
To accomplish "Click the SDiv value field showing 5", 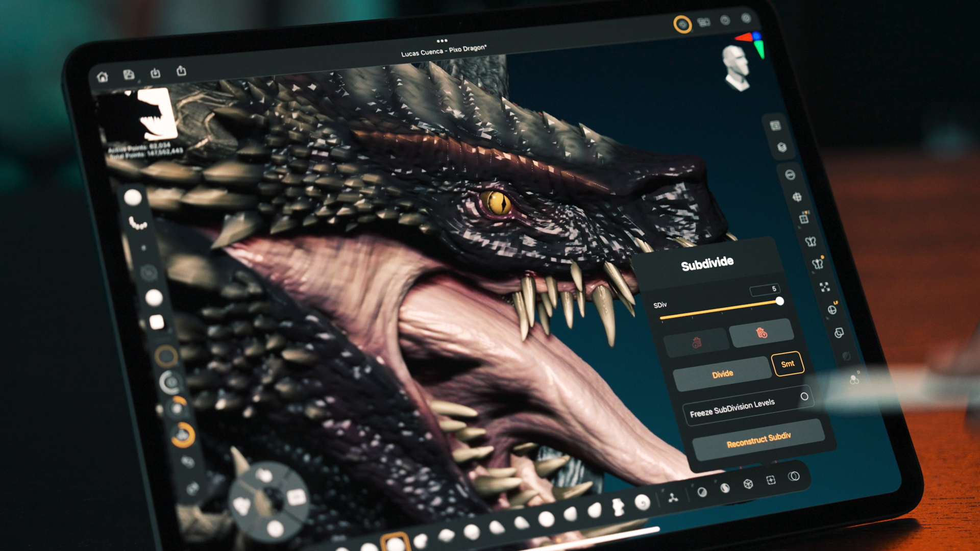I will (765, 290).
